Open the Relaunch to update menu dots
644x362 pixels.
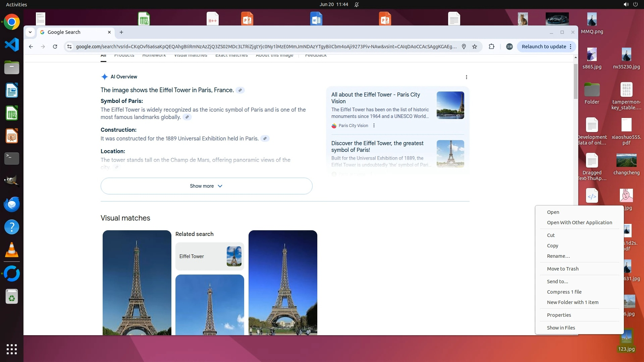[571, 47]
